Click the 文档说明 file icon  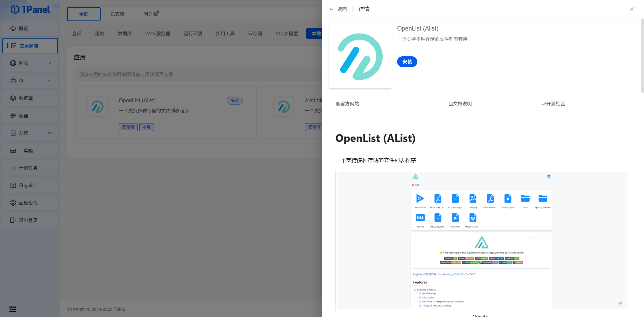coord(451,104)
